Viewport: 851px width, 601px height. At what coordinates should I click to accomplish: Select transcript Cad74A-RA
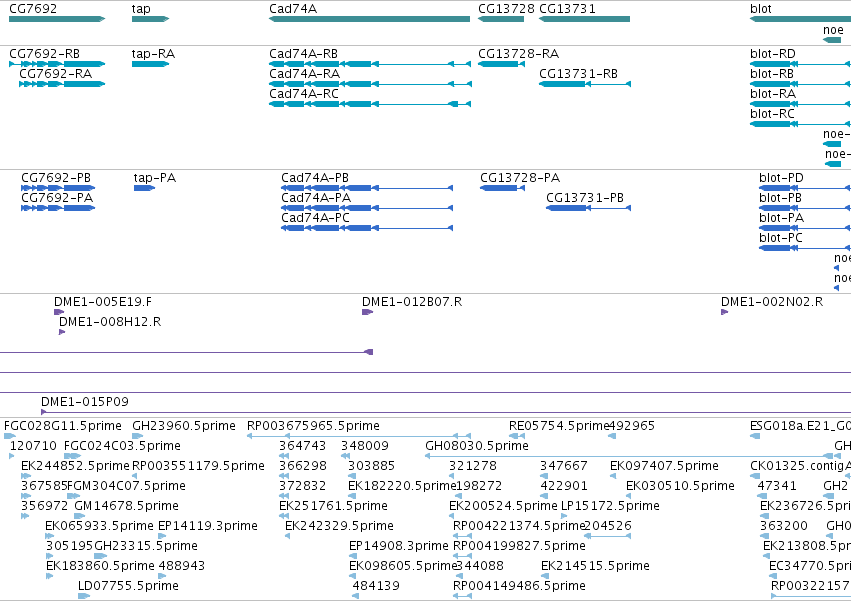[x=370, y=84]
